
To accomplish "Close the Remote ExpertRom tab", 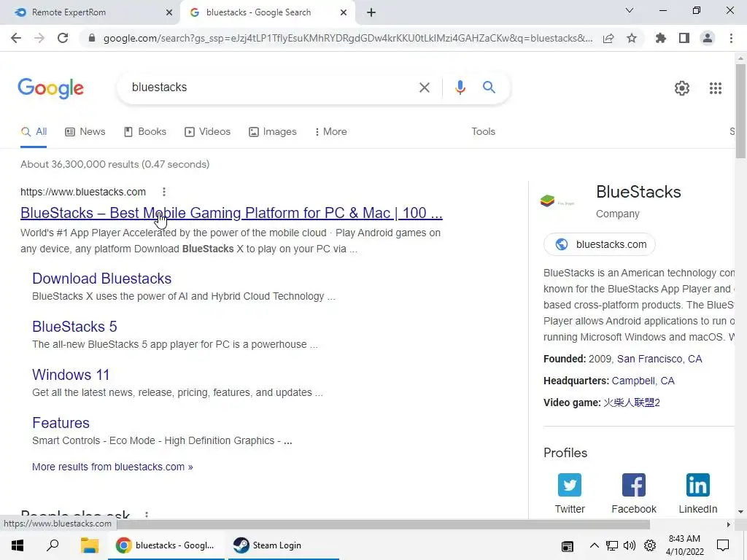I will (169, 13).
